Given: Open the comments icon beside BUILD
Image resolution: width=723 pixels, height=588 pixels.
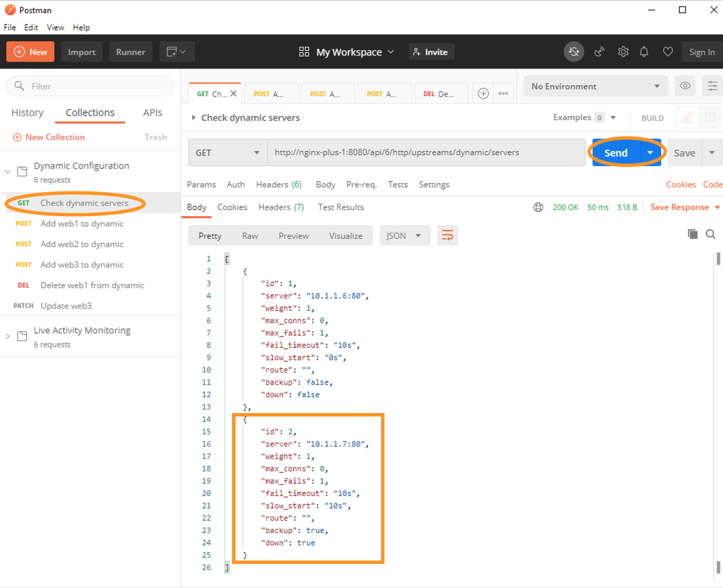Looking at the screenshot, I should 710,117.
